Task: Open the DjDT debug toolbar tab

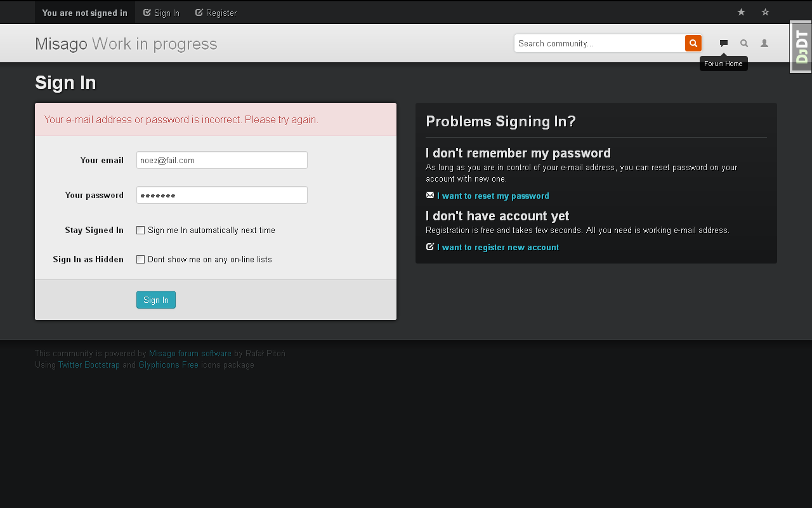Action: 801,47
